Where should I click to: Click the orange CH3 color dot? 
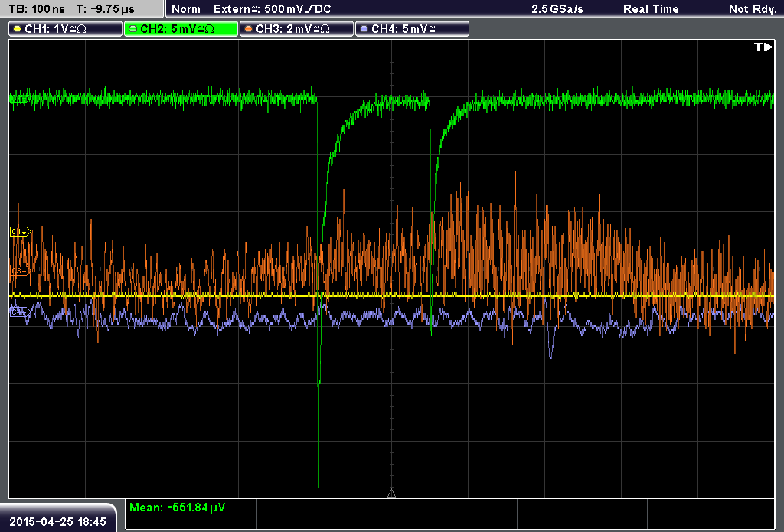tap(249, 29)
